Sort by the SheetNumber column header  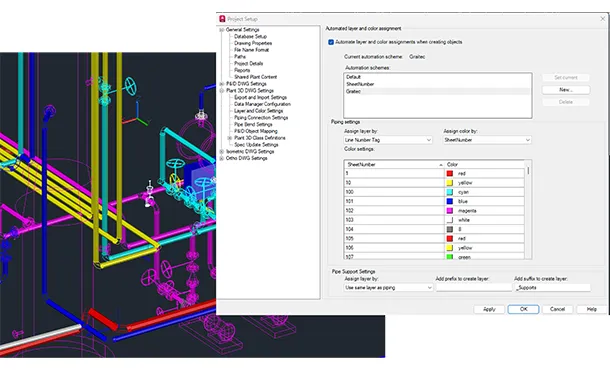click(394, 165)
